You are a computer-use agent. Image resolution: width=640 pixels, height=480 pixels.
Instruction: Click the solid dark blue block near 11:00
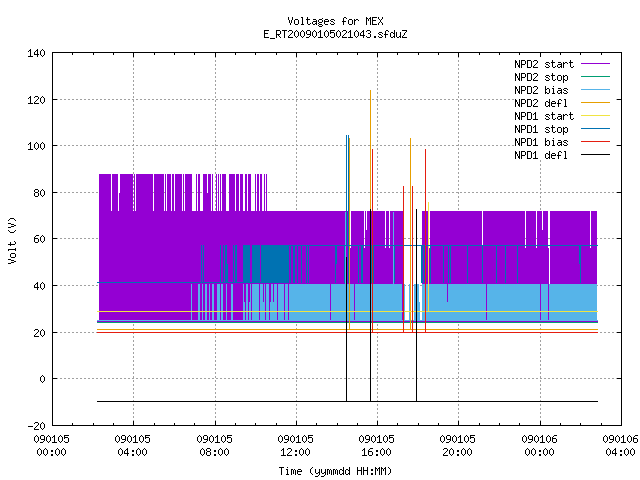pyautogui.click(x=275, y=264)
